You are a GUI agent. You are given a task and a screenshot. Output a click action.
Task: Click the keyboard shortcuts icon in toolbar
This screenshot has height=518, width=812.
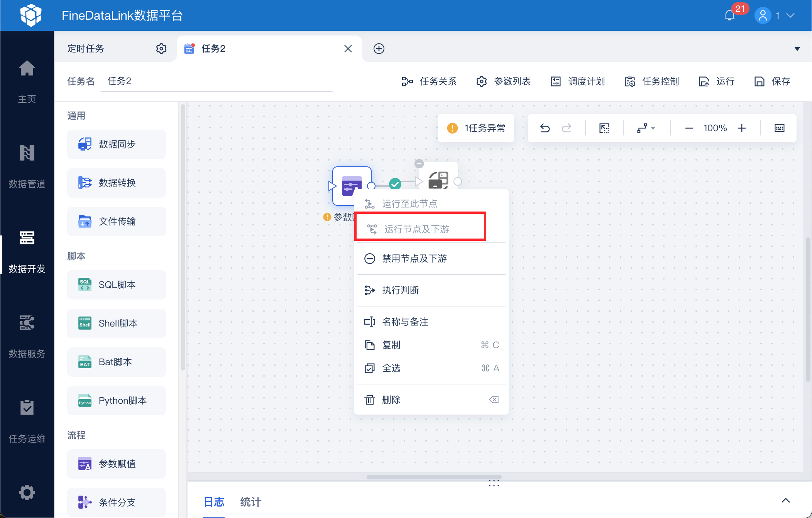click(779, 128)
